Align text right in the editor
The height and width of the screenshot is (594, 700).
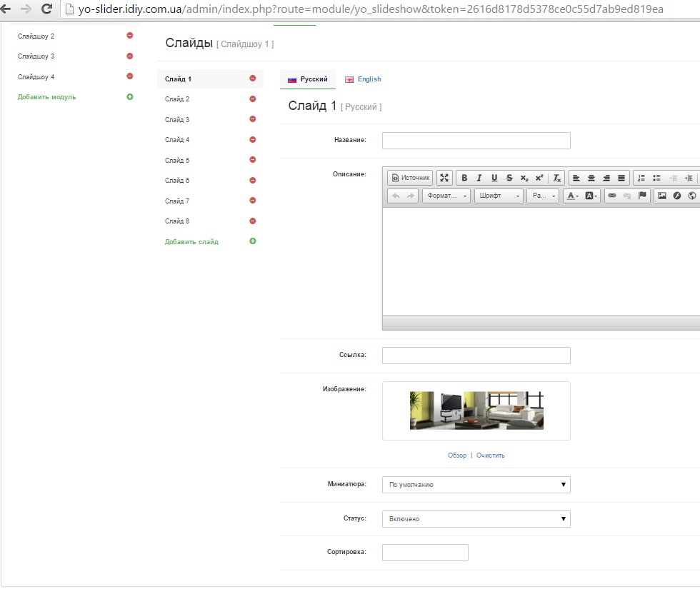(606, 178)
